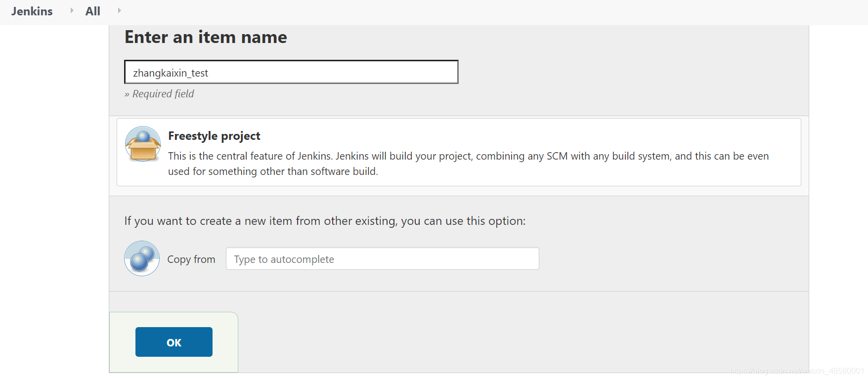This screenshot has height=380, width=868.
Task: Click the Freestyle project description text
Action: click(468, 164)
